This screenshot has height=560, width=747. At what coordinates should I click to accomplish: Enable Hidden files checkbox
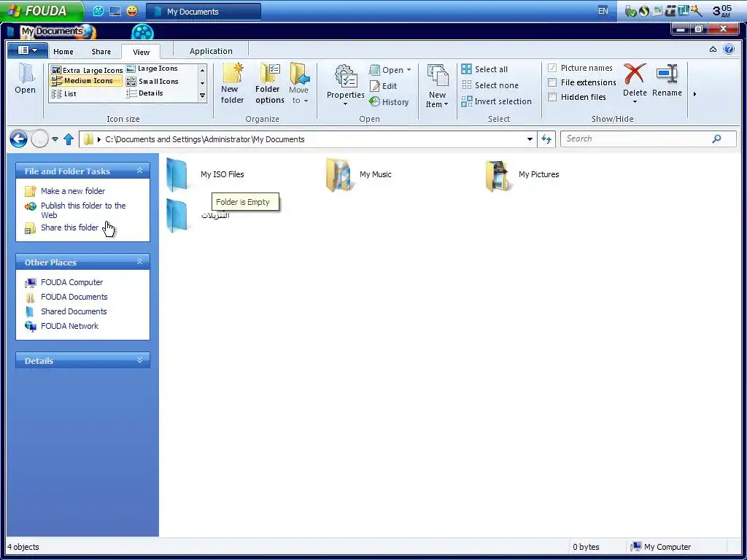click(552, 97)
